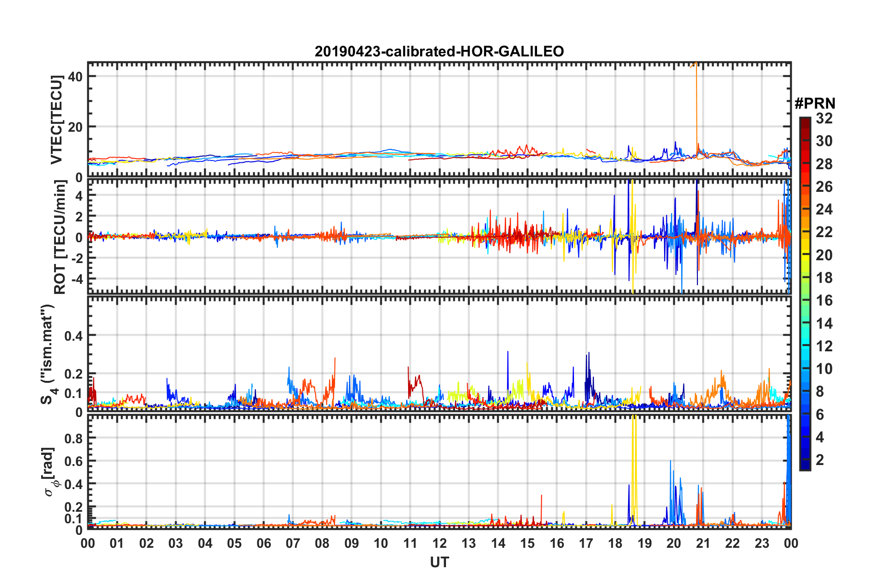This screenshot has height=588, width=879.
Task: Click colorbar tick label 24
Action: (824, 209)
